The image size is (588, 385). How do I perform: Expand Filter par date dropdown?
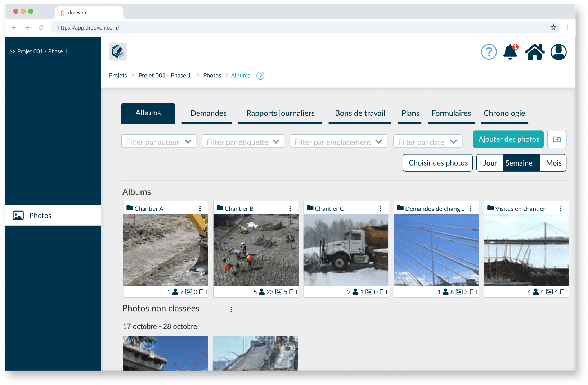click(428, 141)
